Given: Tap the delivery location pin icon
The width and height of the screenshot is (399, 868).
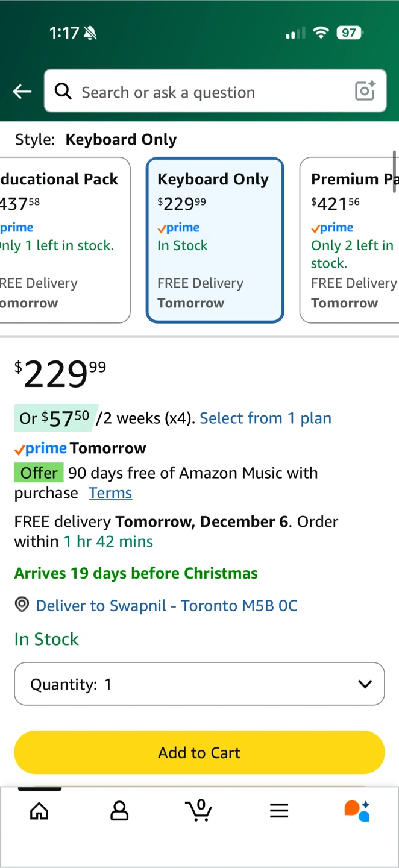Looking at the screenshot, I should coord(22,605).
